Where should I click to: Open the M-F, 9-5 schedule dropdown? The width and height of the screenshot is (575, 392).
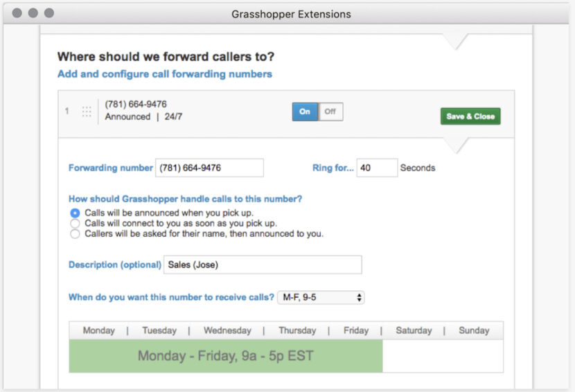coord(321,298)
